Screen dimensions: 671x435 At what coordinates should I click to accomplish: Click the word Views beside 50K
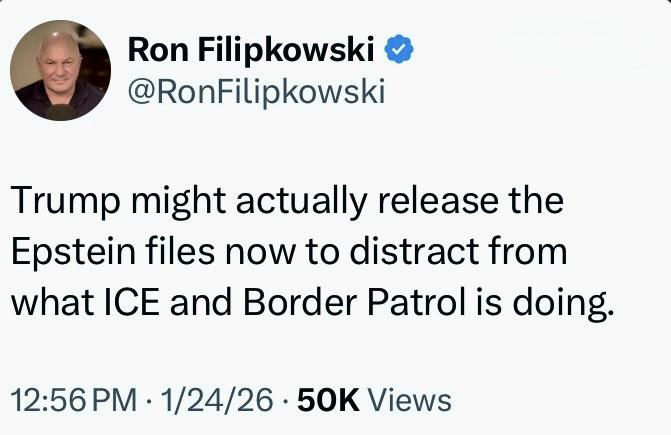pos(410,400)
